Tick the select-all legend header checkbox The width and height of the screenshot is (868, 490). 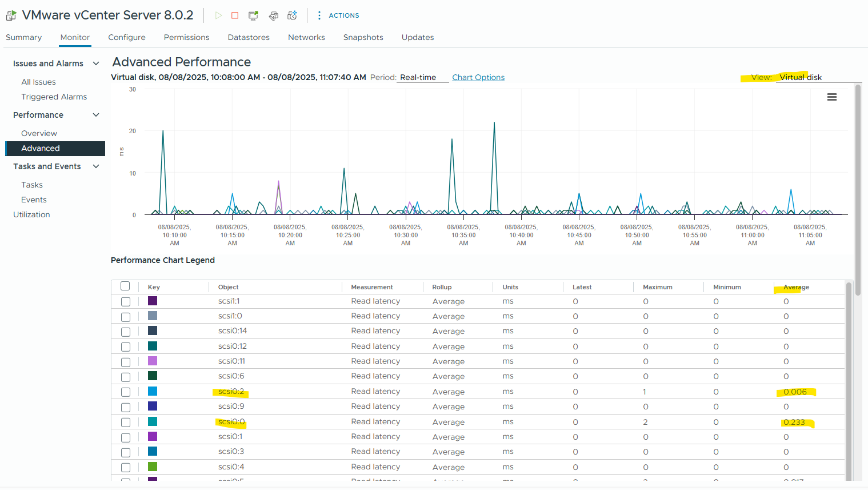pyautogui.click(x=125, y=286)
